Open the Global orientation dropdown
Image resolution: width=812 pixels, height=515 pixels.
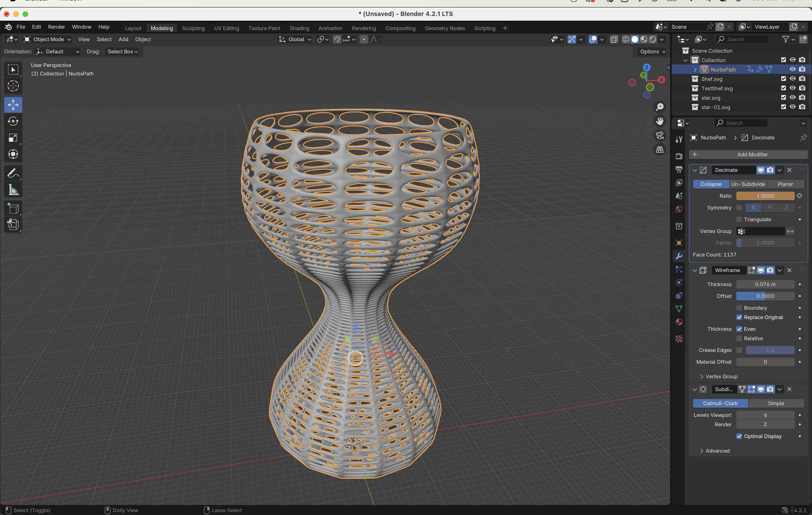(x=294, y=40)
